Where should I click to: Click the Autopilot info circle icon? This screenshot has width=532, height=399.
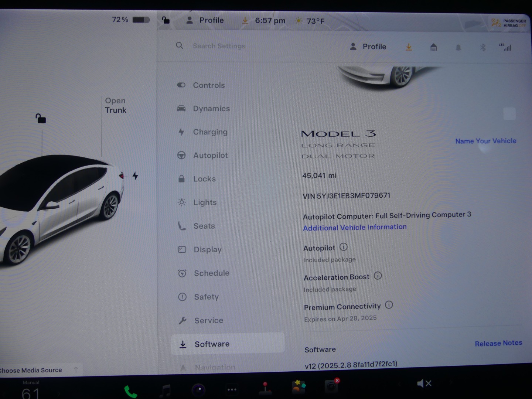(x=344, y=247)
